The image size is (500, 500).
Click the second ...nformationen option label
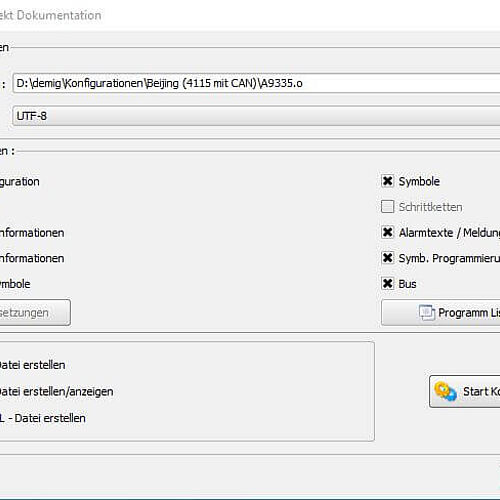32,258
